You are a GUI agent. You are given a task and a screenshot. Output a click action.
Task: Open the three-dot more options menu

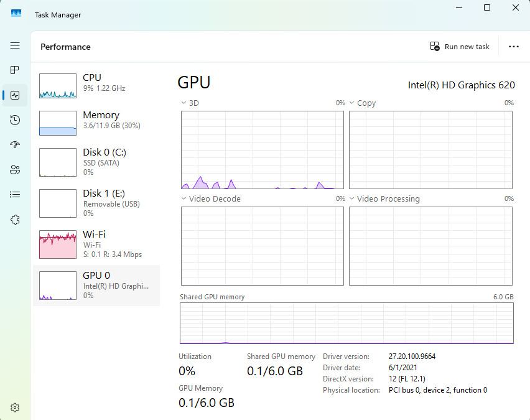click(x=513, y=47)
